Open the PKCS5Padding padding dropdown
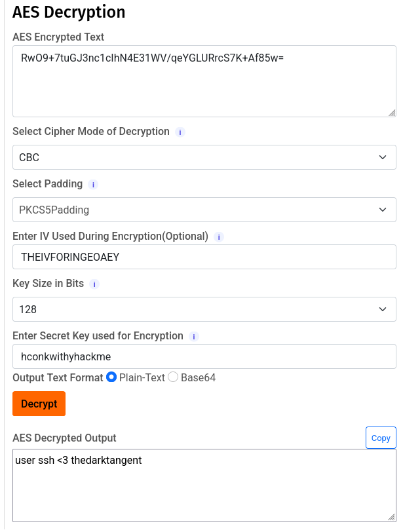 [x=203, y=210]
